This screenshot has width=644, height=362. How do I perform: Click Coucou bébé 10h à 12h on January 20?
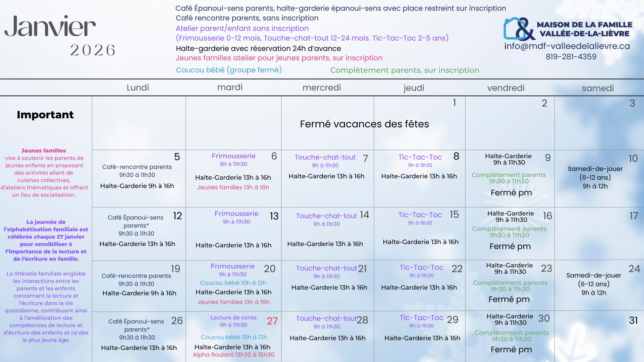233,283
